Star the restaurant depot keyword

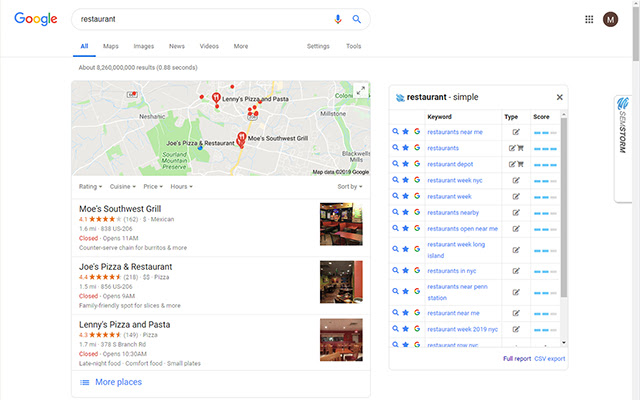click(x=405, y=164)
